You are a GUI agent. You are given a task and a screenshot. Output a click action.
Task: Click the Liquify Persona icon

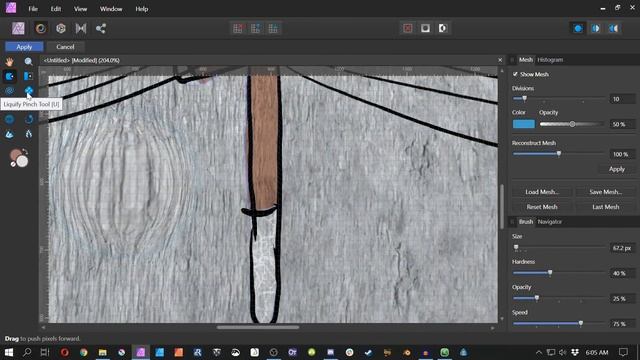tap(40, 28)
